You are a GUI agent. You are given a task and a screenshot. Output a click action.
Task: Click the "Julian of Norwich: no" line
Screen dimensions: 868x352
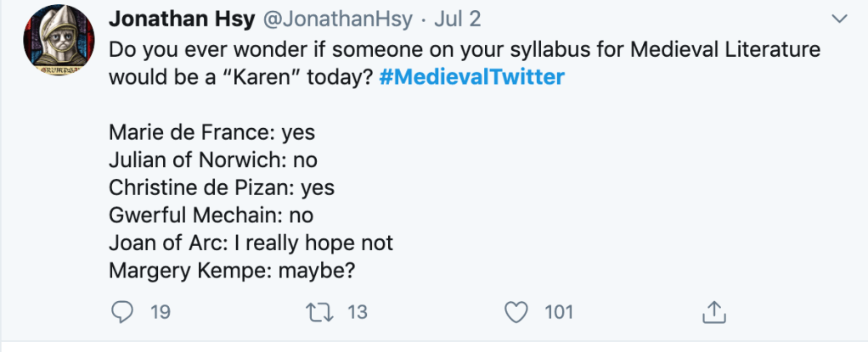coord(213,159)
